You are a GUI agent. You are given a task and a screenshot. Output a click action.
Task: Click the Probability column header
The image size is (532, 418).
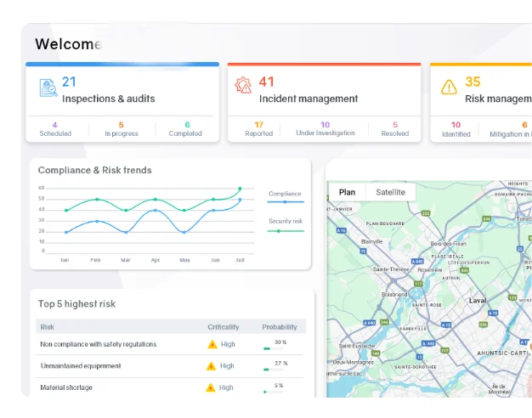[280, 327]
